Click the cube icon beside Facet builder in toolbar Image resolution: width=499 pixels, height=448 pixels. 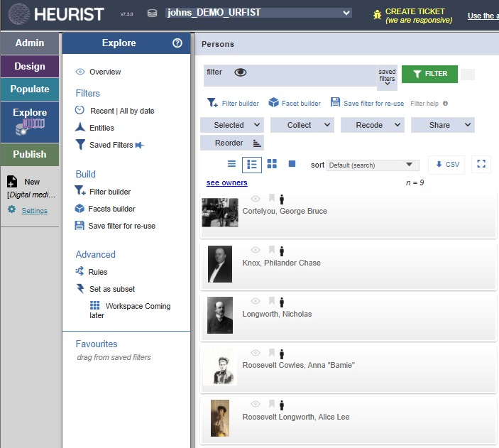[x=273, y=102]
